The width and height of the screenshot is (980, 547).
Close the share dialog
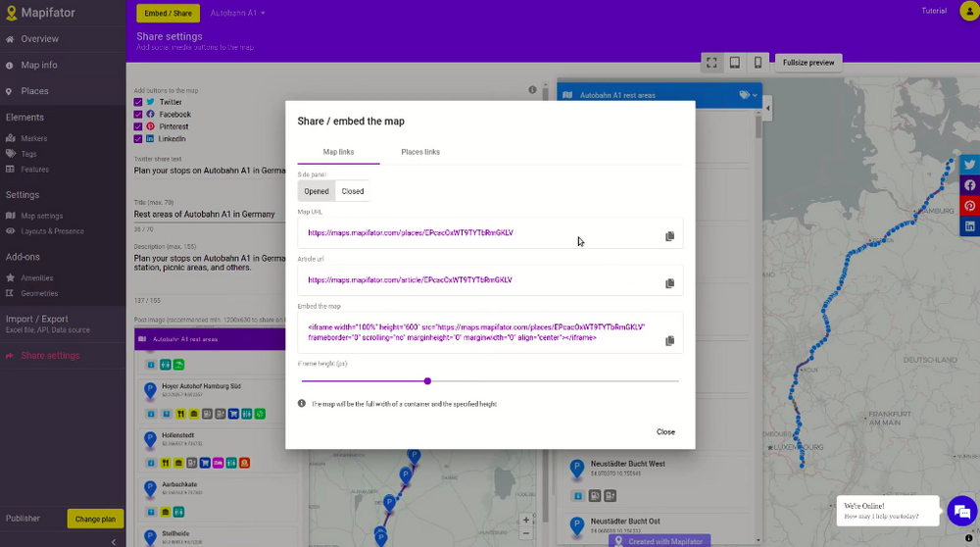point(665,431)
